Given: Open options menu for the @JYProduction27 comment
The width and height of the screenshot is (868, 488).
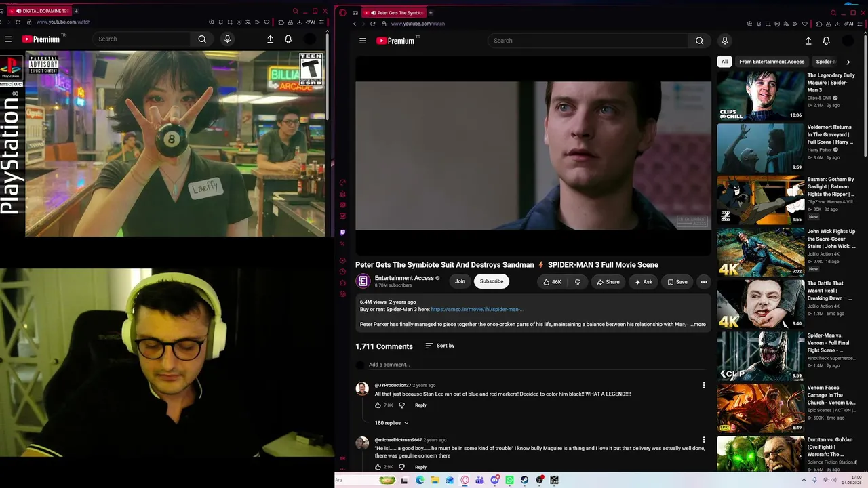Looking at the screenshot, I should click(x=703, y=386).
